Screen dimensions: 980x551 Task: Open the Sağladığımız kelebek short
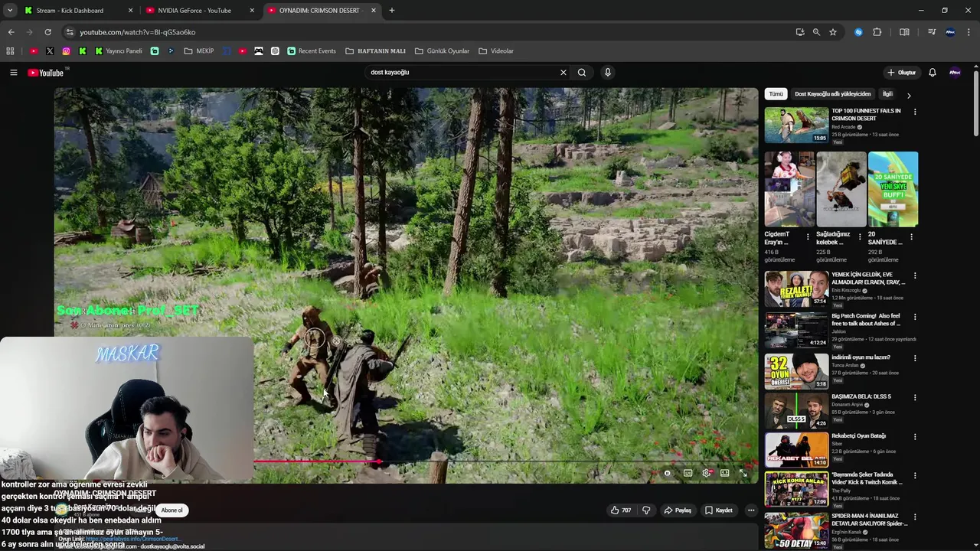(841, 189)
